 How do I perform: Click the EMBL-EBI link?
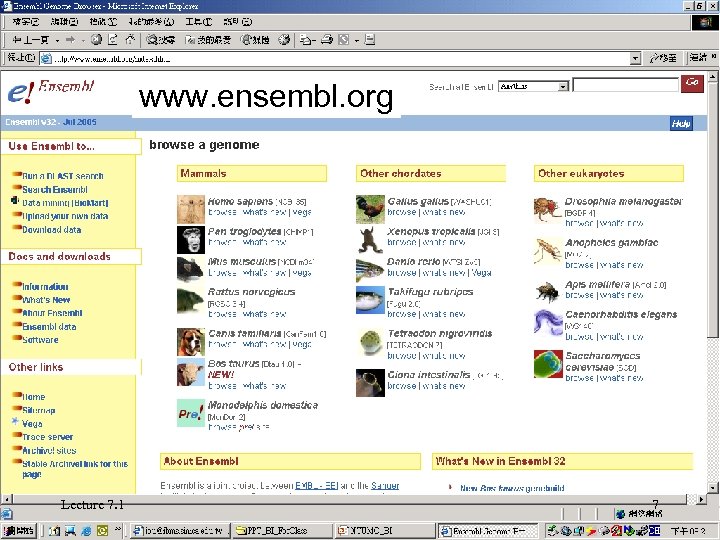click(x=316, y=486)
